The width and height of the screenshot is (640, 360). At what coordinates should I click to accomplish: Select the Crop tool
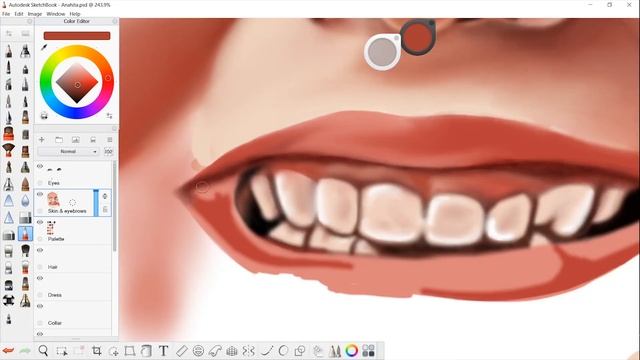pyautogui.click(x=96, y=351)
